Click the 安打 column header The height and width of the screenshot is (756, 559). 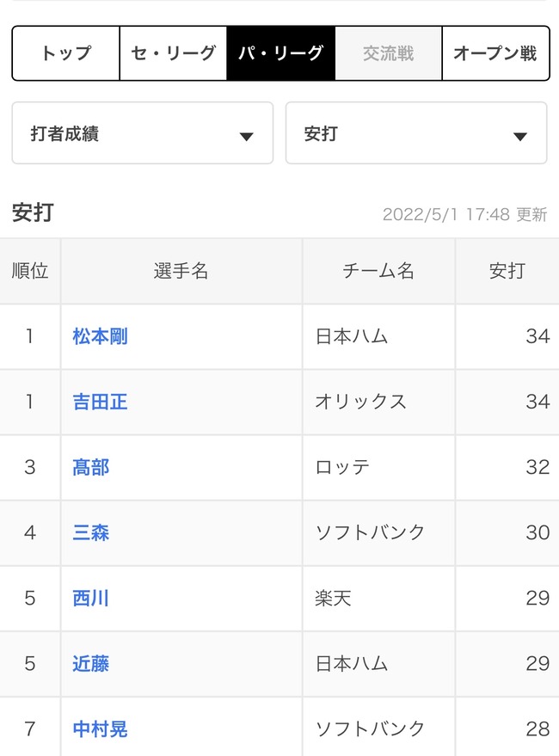507,271
